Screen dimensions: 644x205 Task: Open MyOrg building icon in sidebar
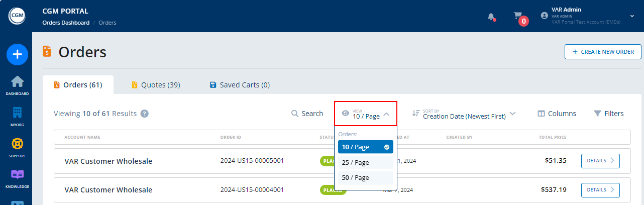point(17,116)
